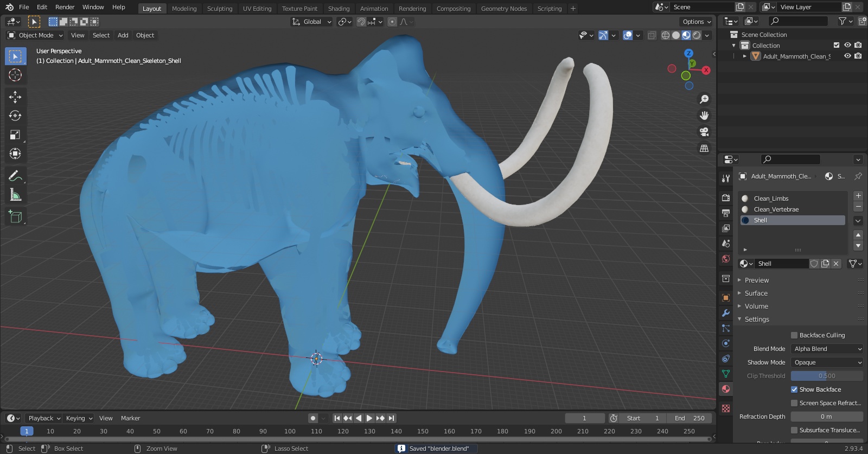Jump to the end frame button
This screenshot has height=454, width=868.
(391, 418)
